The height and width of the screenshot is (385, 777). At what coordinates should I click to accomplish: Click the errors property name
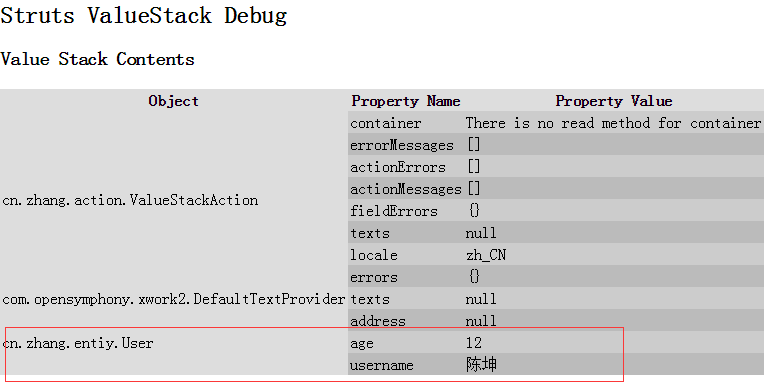pos(374,277)
